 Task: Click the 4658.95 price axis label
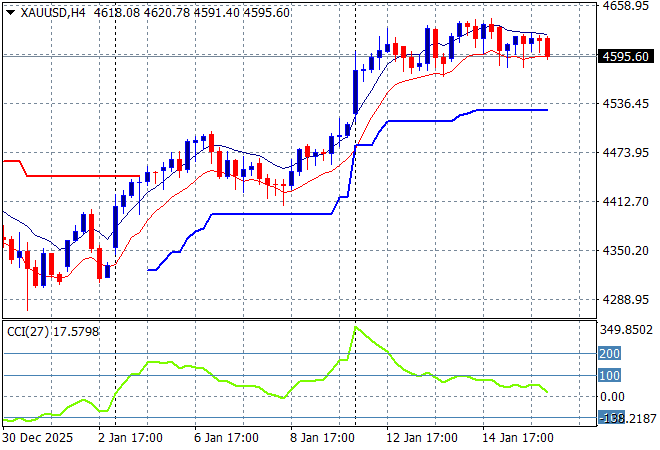click(625, 6)
